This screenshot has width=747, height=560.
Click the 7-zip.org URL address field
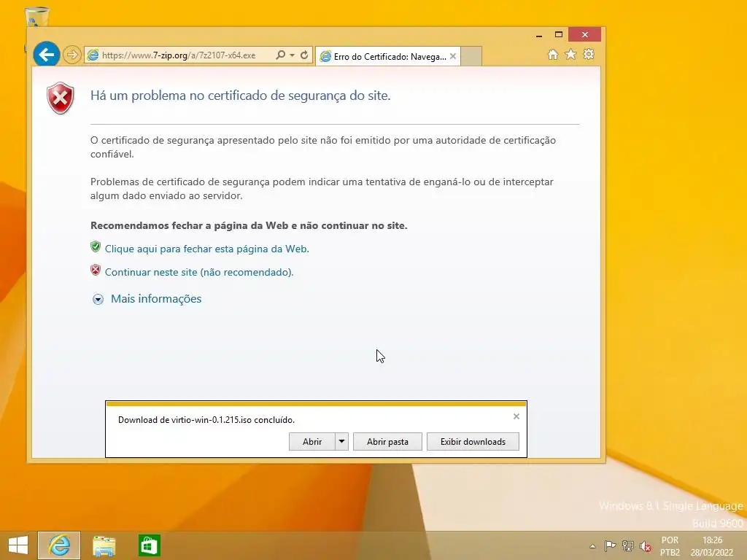pyautogui.click(x=179, y=55)
